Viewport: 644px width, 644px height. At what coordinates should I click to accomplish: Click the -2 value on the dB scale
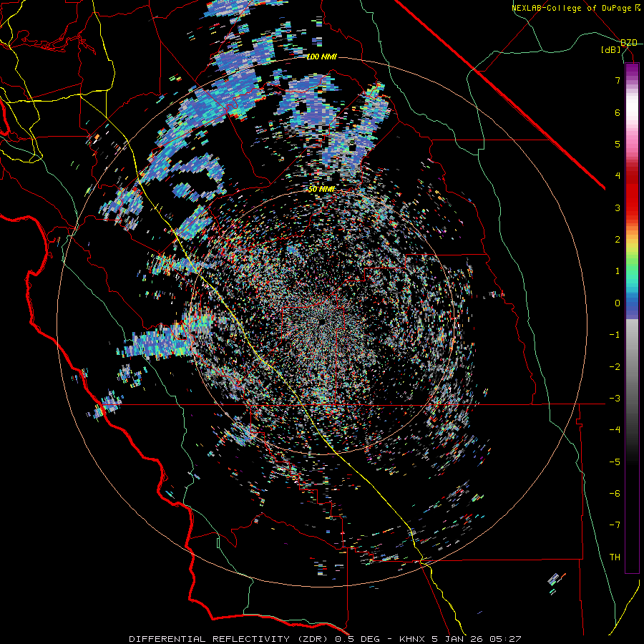[x=615, y=367]
